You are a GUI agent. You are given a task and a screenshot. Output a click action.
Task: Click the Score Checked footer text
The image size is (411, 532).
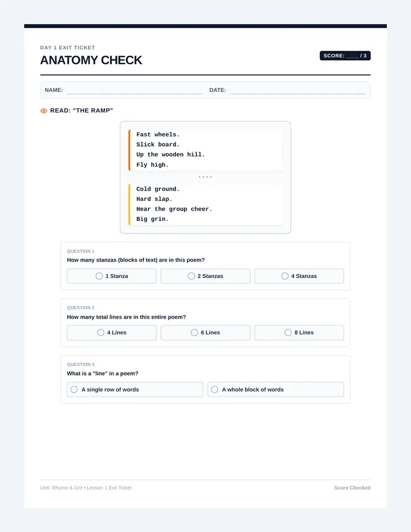point(352,487)
